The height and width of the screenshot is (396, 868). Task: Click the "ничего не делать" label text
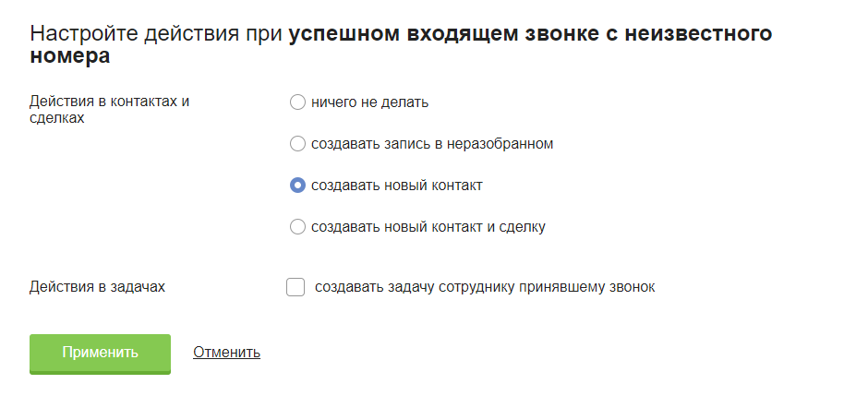click(x=369, y=102)
